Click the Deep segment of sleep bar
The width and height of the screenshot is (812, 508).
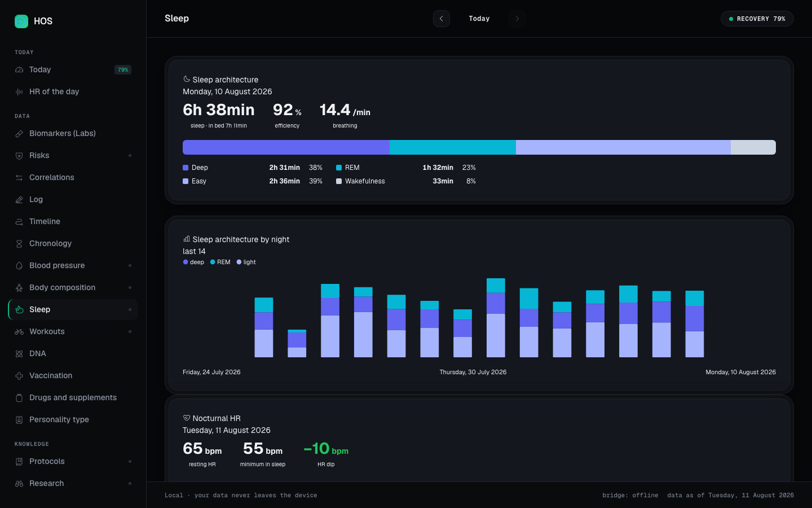click(x=286, y=147)
